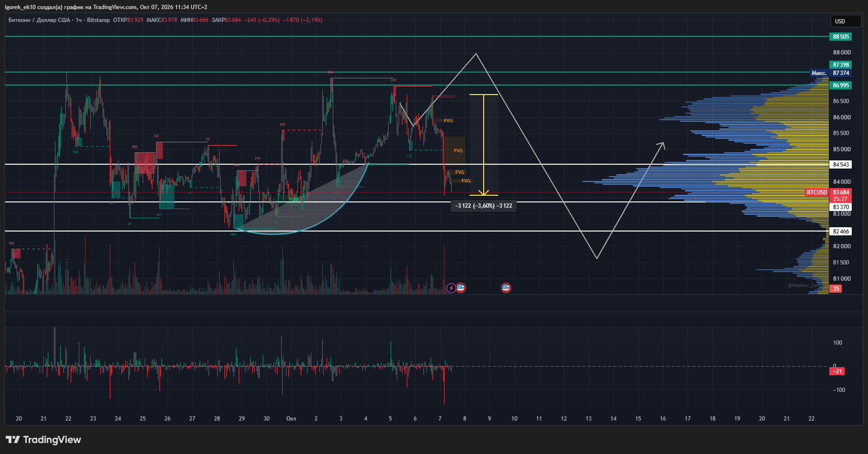Click the BTCUSD 83 684 current price label
Viewport: 868px width, 454px height.
point(828,192)
